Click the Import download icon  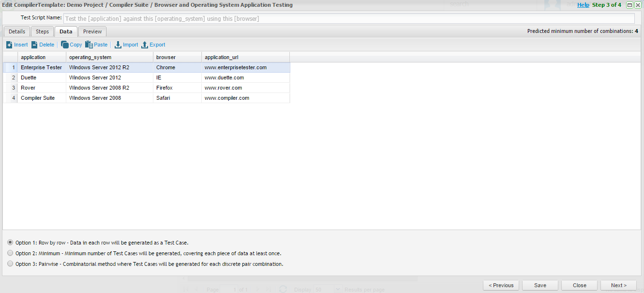118,45
